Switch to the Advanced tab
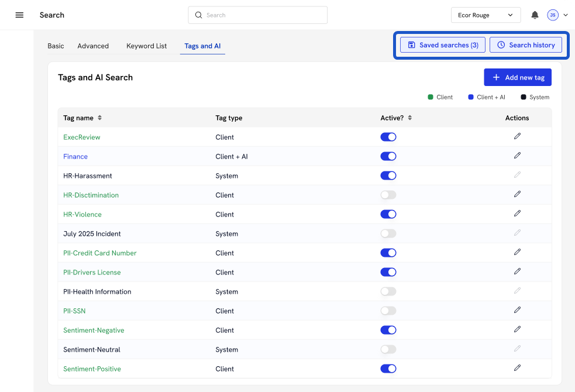575x392 pixels. pyautogui.click(x=93, y=46)
